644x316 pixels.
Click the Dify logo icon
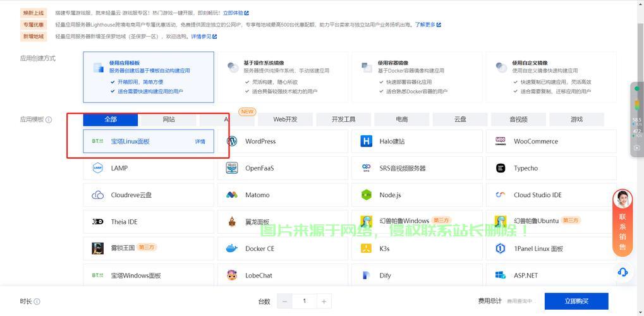(x=366, y=276)
